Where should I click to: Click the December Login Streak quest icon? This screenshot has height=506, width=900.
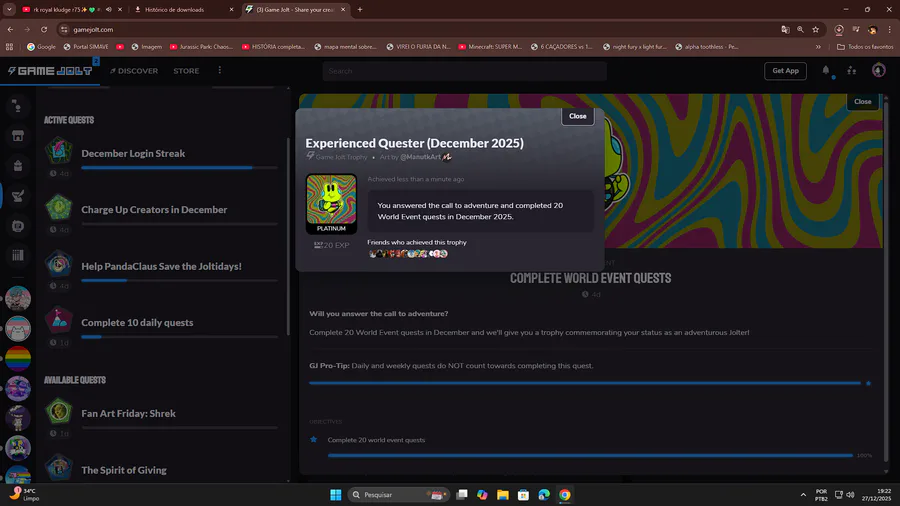tap(59, 151)
